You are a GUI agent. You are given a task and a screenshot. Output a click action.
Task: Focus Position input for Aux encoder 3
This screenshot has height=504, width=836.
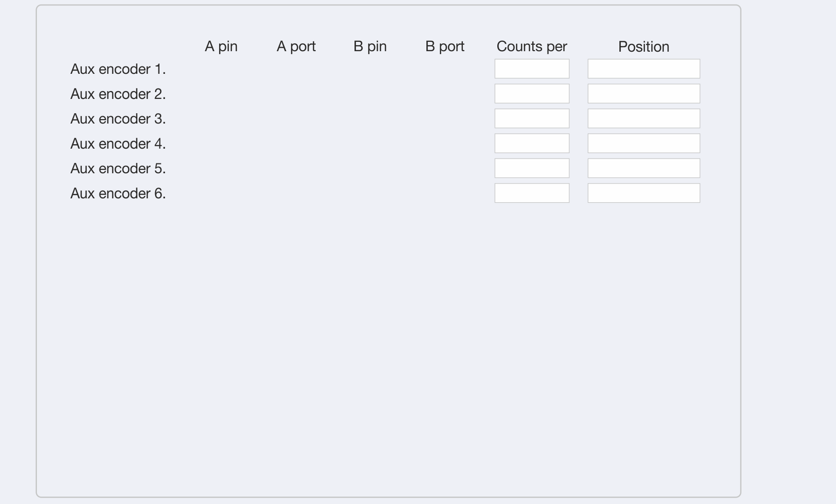click(643, 119)
